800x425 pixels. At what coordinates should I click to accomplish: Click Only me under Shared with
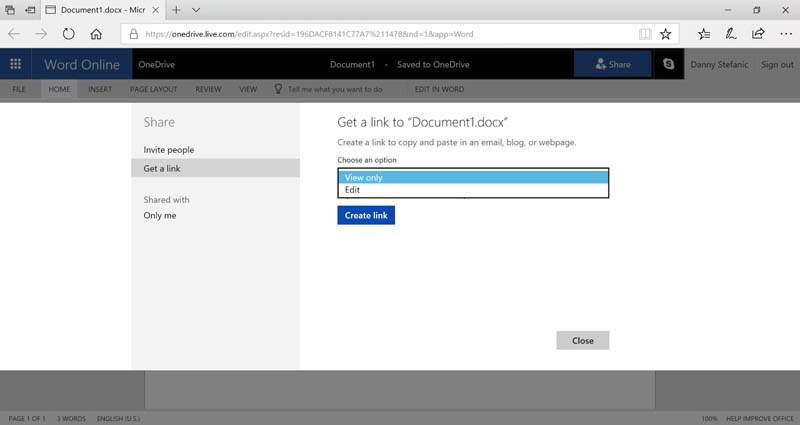tap(160, 215)
